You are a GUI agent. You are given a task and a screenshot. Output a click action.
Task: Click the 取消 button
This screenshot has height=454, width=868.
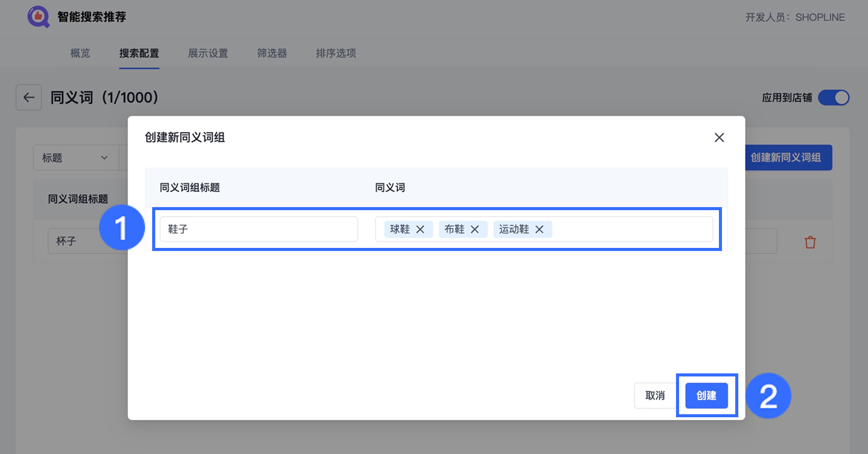(655, 396)
